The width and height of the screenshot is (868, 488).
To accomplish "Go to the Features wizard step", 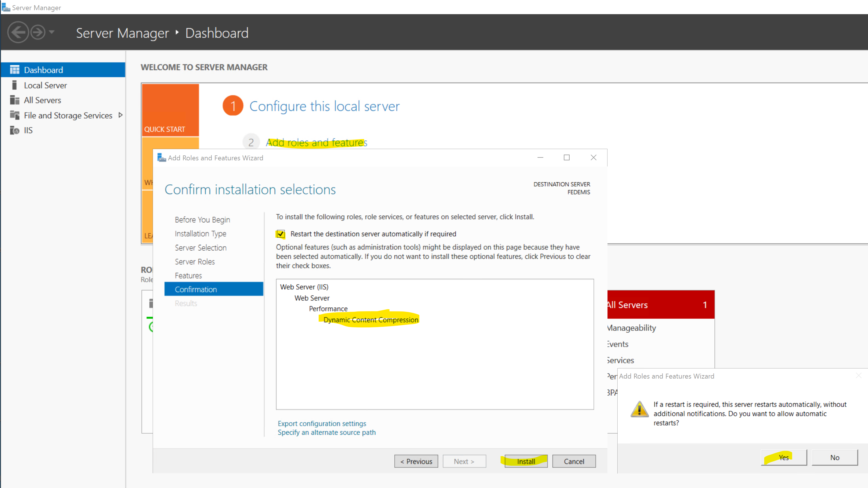I will point(188,276).
